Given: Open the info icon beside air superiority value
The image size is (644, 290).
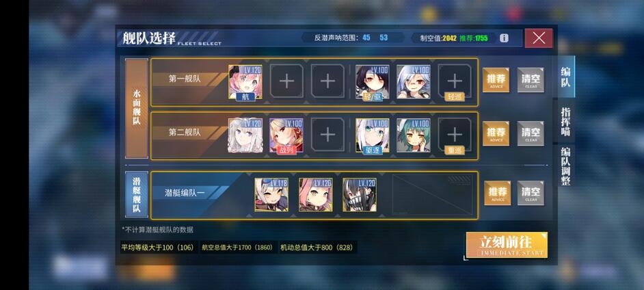Looking at the screenshot, I should pos(504,38).
